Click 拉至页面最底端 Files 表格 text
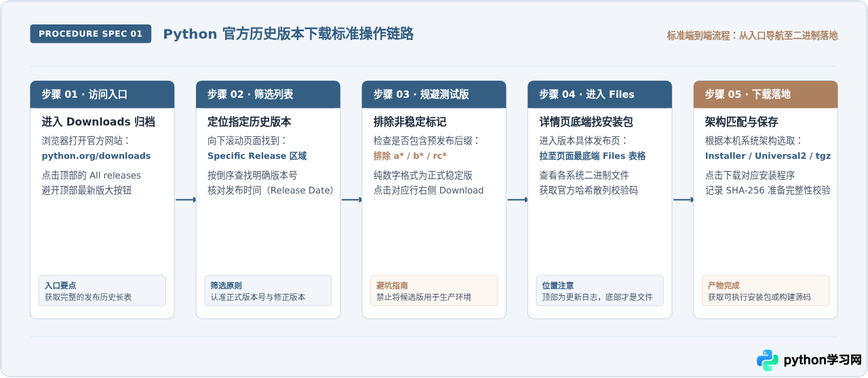This screenshot has height=378, width=868. [593, 155]
